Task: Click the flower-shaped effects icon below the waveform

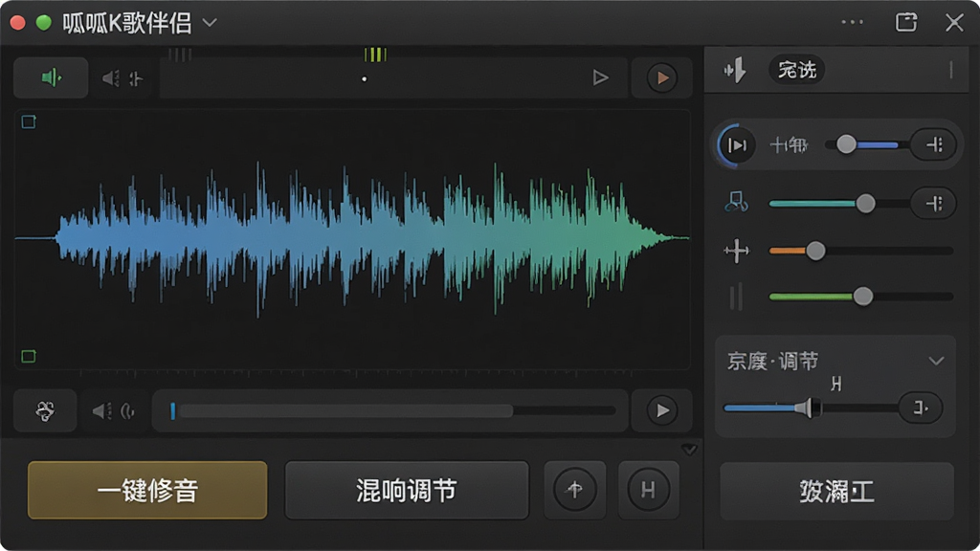Action: pos(45,410)
